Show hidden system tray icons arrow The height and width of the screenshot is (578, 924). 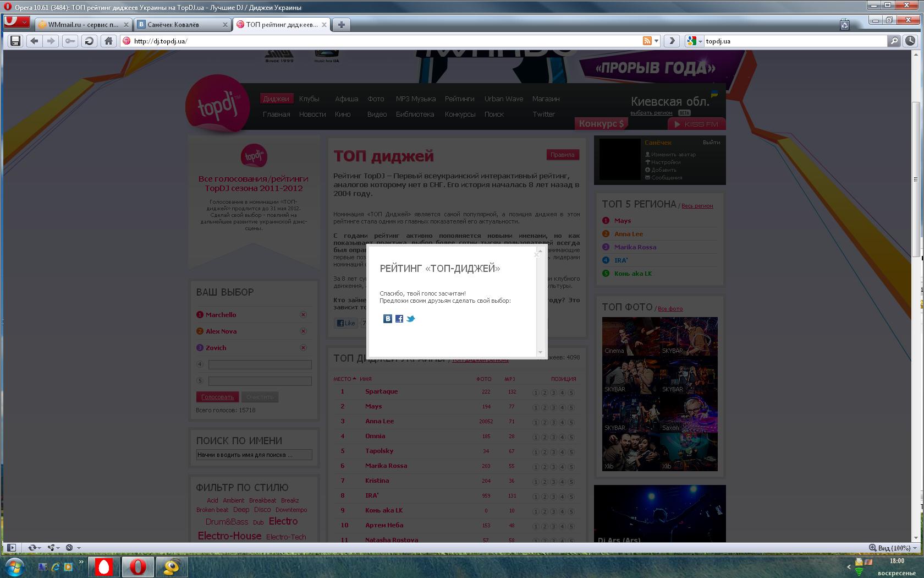(849, 566)
